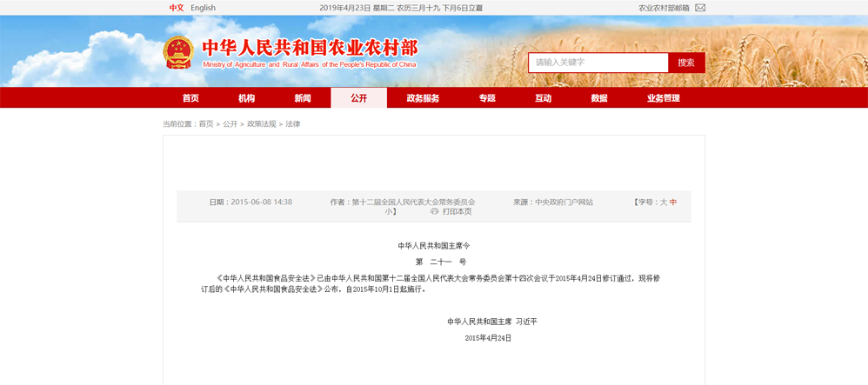This screenshot has height=385, width=868.
Task: Go to the 新闻 nav tab
Action: coord(303,98)
